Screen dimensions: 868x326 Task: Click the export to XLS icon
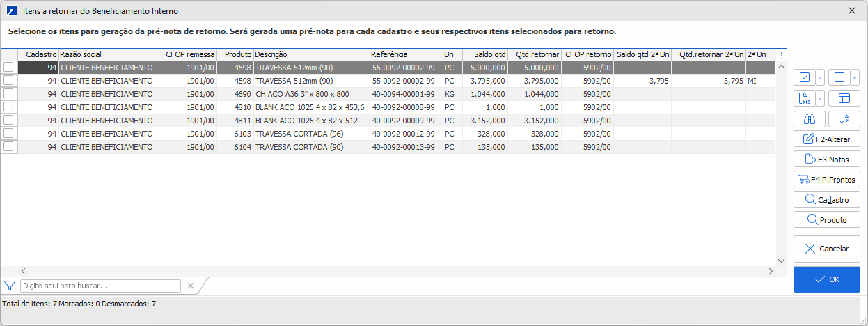tap(804, 98)
